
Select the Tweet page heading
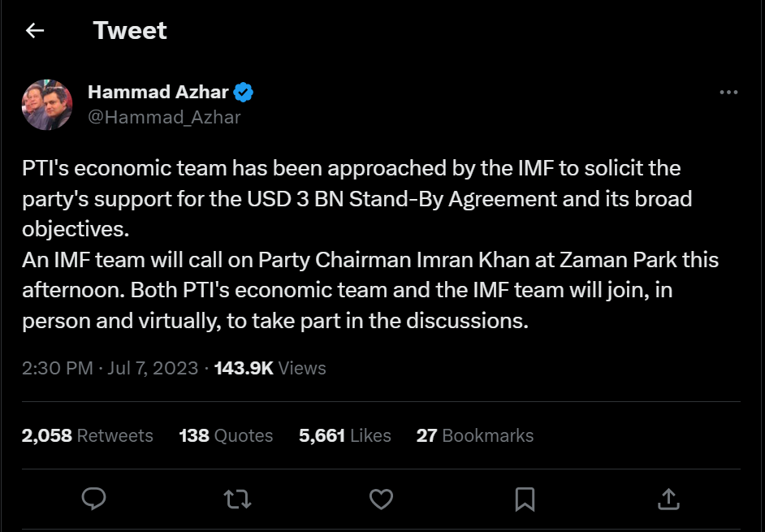pos(130,30)
